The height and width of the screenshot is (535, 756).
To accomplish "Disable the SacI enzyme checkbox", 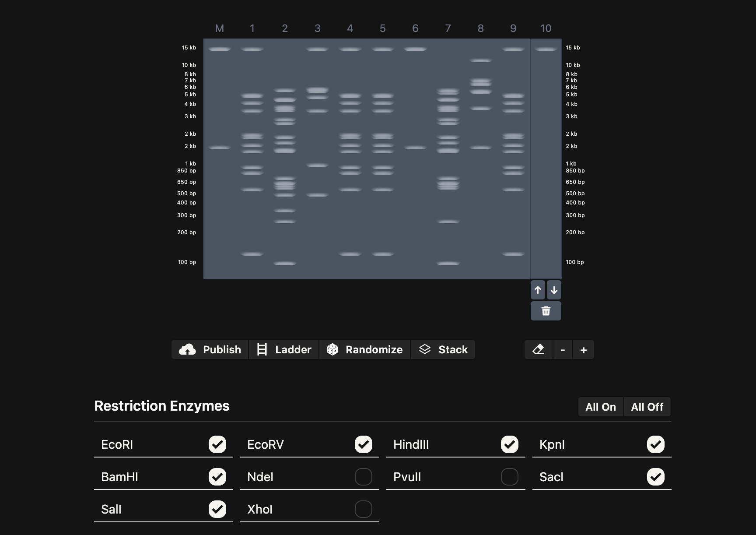I will (x=655, y=477).
